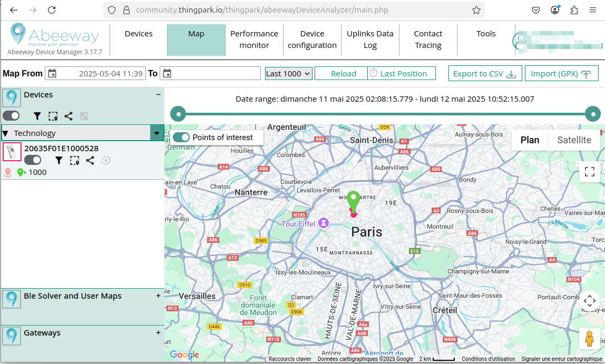
Task: Expand the Gateways panel
Action: click(158, 332)
